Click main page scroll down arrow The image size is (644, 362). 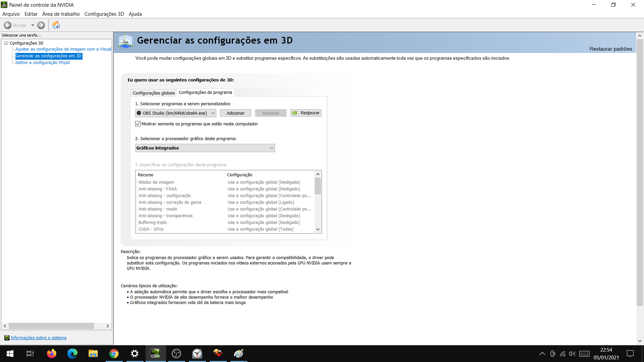click(640, 341)
